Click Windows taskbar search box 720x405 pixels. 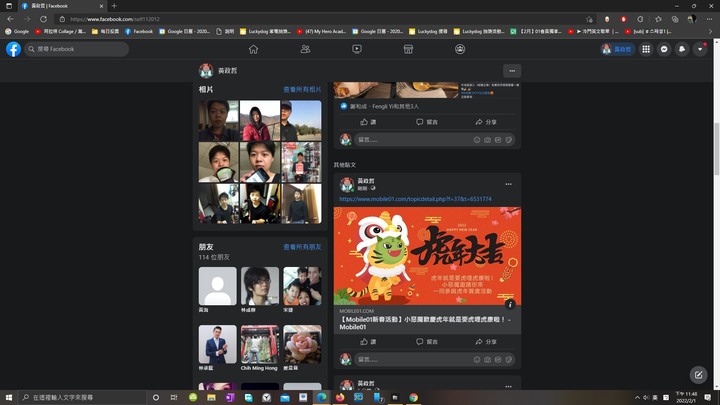[83, 397]
